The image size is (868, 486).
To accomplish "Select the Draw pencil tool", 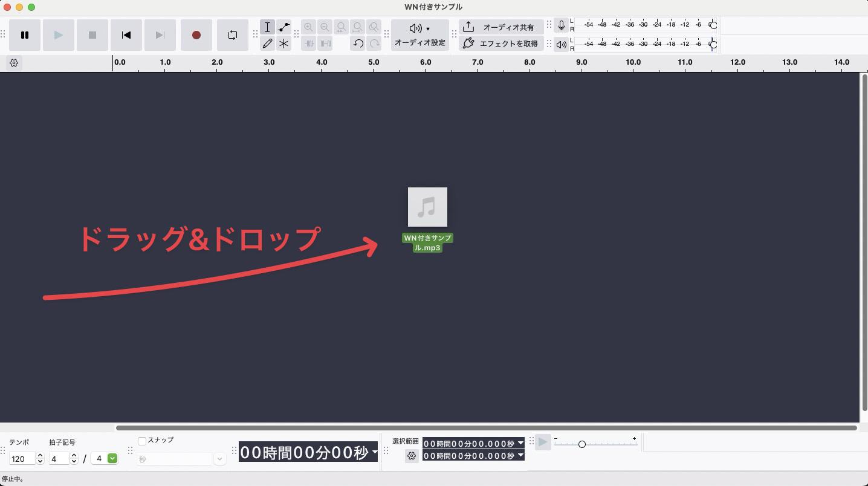I will [x=267, y=44].
